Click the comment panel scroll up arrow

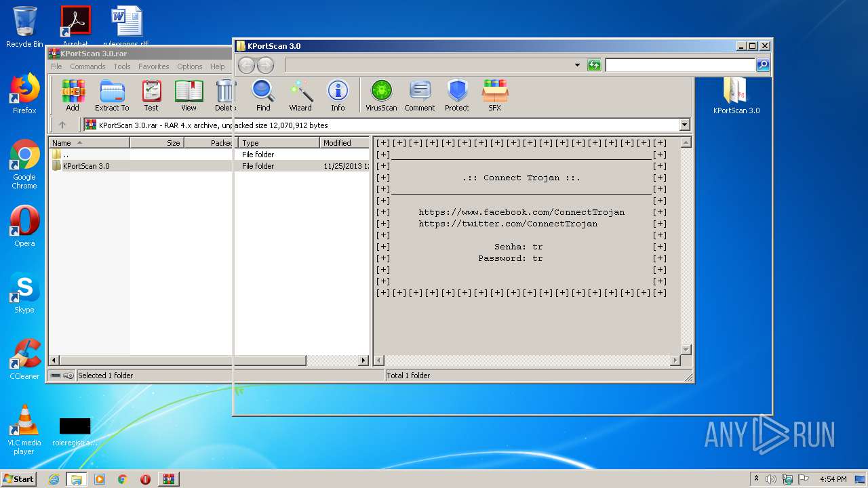click(686, 143)
